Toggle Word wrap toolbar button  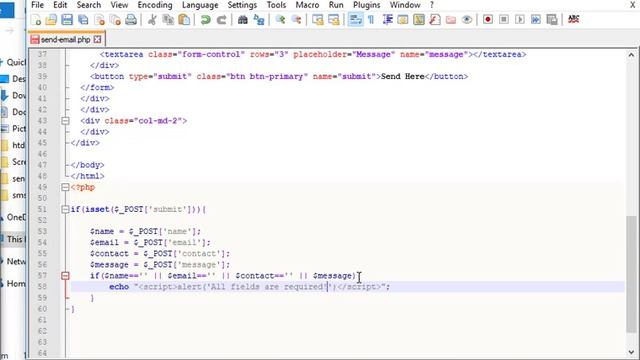click(x=355, y=20)
